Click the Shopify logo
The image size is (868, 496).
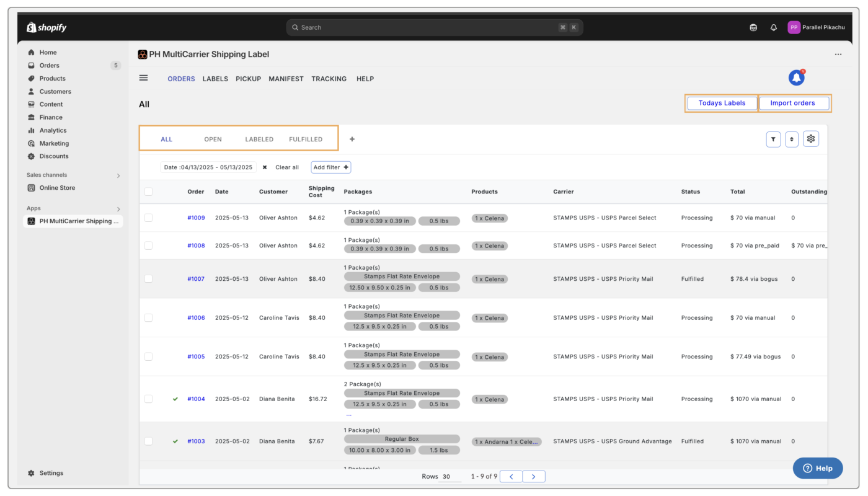(46, 27)
